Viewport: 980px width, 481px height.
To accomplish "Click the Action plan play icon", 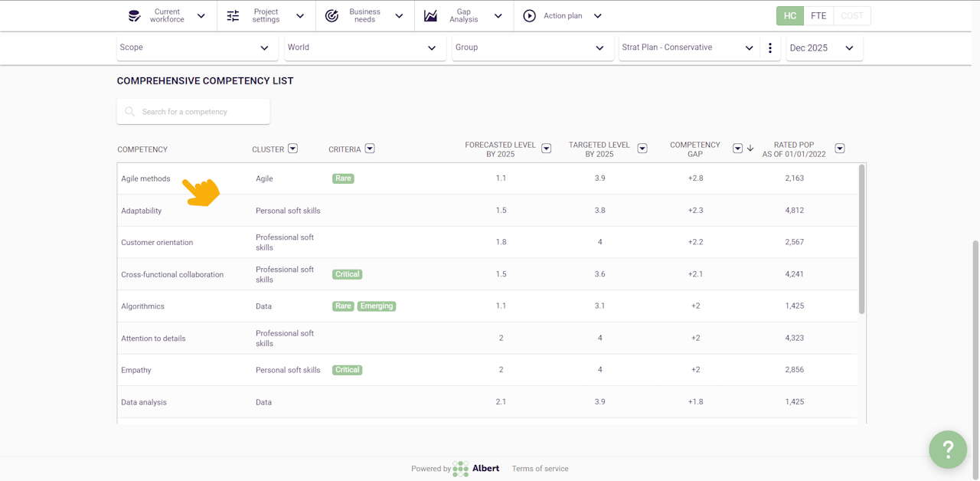I will pyautogui.click(x=529, y=16).
